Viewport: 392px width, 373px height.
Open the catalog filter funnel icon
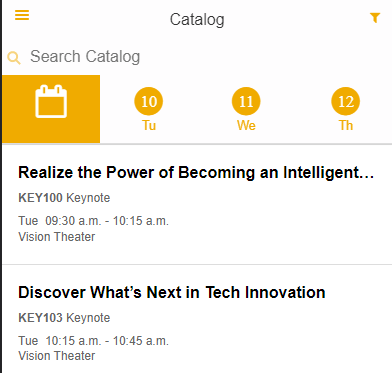click(x=375, y=18)
